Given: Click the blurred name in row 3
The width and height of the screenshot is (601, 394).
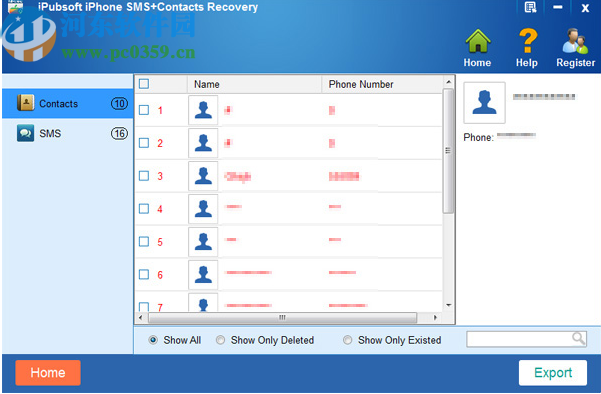Looking at the screenshot, I should click(238, 176).
